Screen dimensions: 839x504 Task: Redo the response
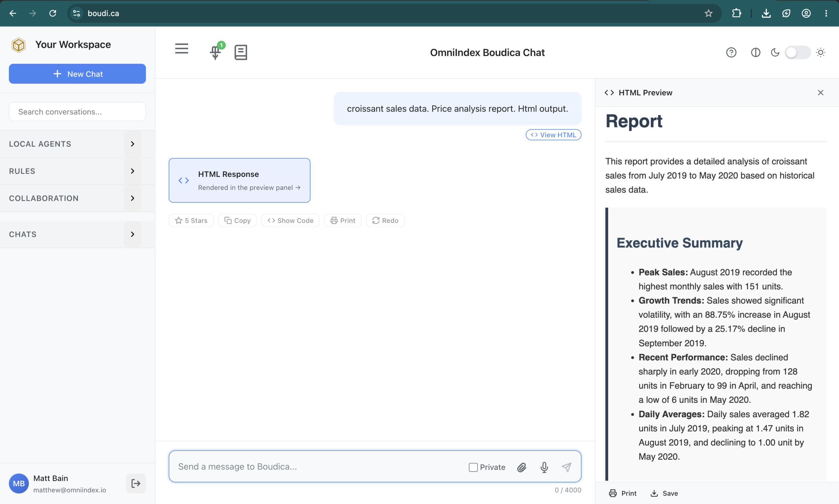point(385,220)
